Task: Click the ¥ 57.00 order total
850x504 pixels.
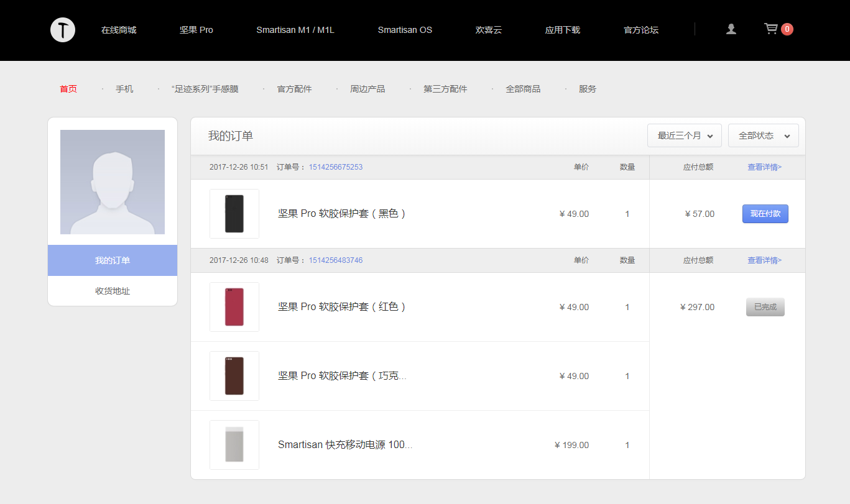Action: (700, 214)
